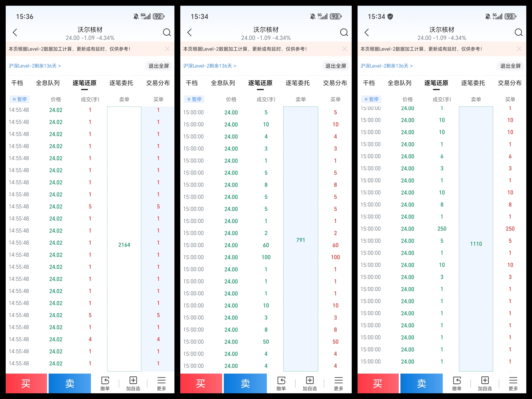
Task: Expand Level-2 subscription arrow in right screen
Action: coord(411,66)
